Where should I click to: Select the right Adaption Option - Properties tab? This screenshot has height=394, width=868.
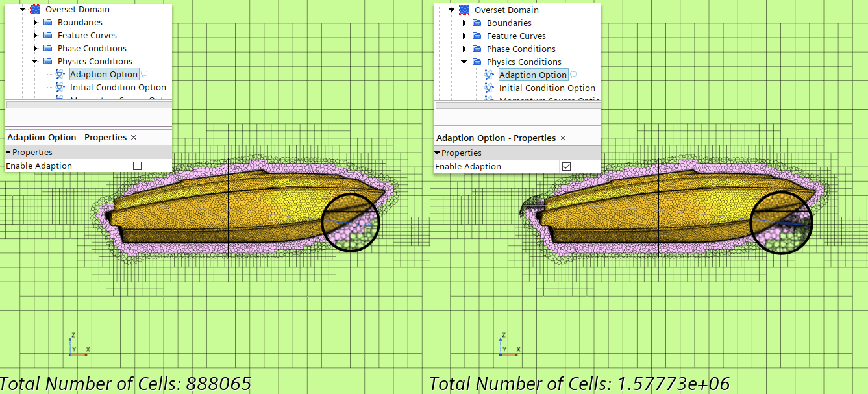click(x=495, y=138)
